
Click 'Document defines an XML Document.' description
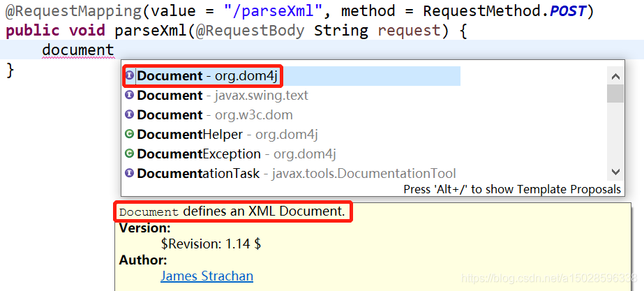tap(232, 211)
